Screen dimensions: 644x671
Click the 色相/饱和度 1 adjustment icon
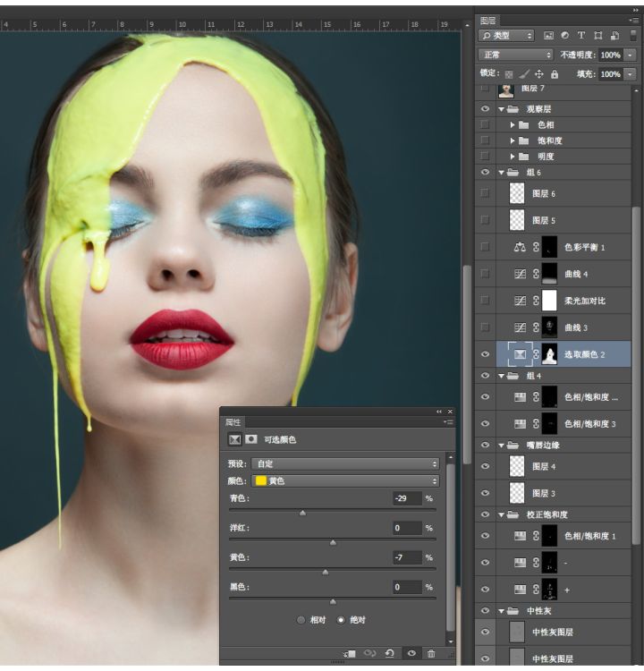pos(520,536)
